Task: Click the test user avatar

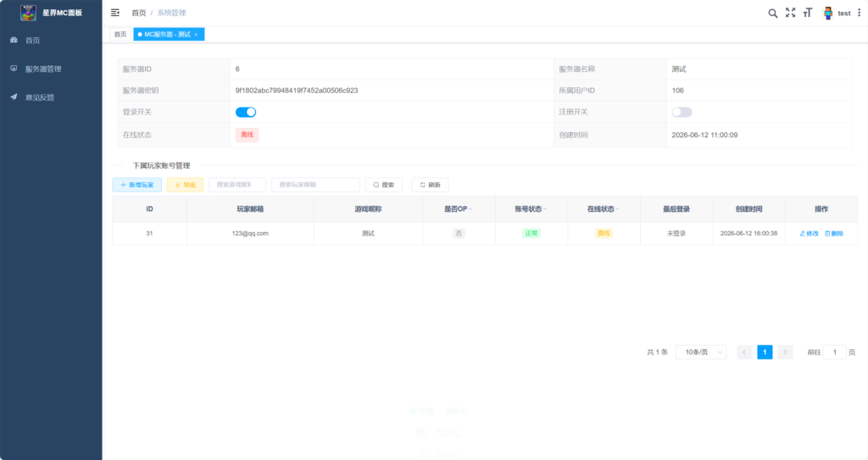Action: [x=827, y=14]
